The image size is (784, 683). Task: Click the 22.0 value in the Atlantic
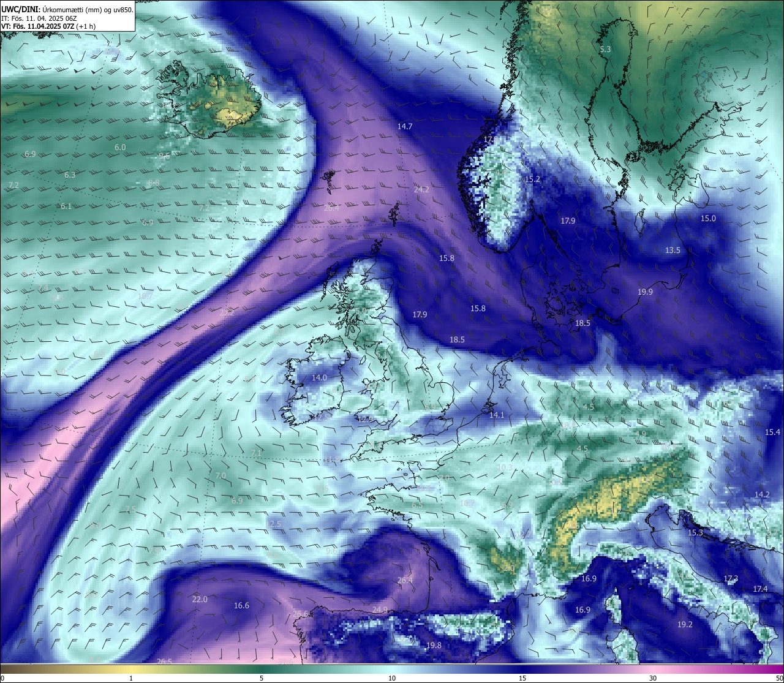[200, 599]
